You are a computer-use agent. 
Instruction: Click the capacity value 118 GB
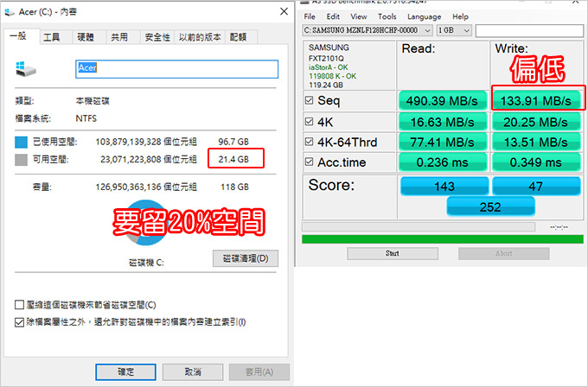pyautogui.click(x=234, y=187)
